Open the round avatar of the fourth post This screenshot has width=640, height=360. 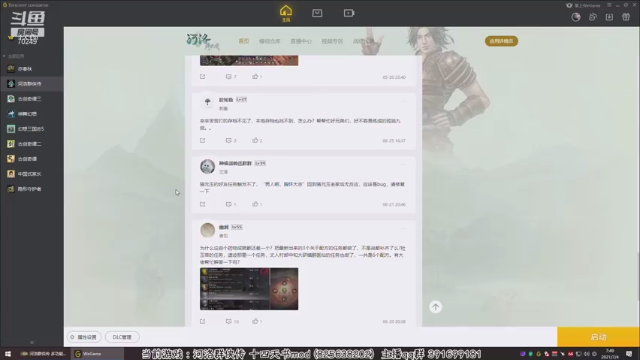coord(207,230)
